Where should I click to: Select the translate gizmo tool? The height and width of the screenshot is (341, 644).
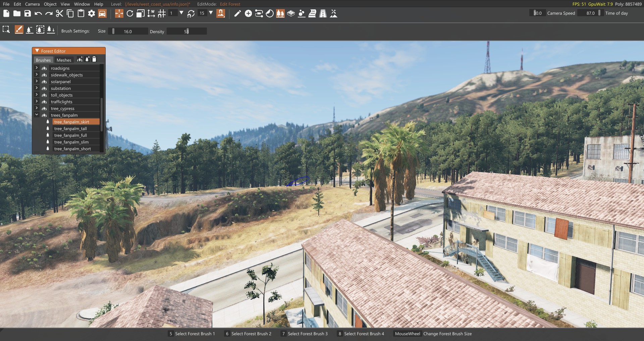[119, 13]
